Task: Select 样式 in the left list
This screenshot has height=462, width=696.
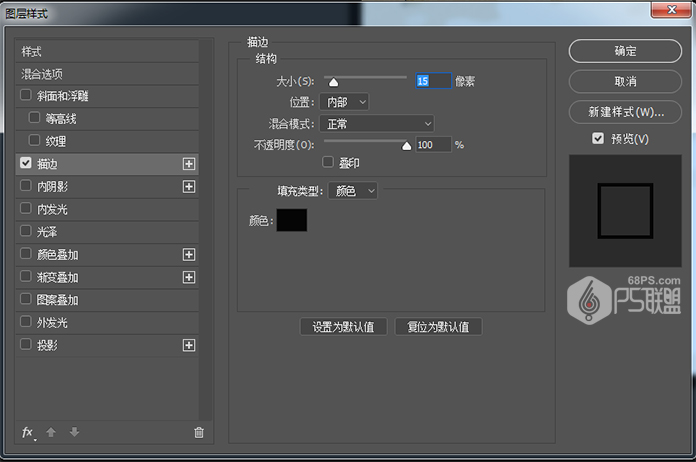Action: point(32,52)
